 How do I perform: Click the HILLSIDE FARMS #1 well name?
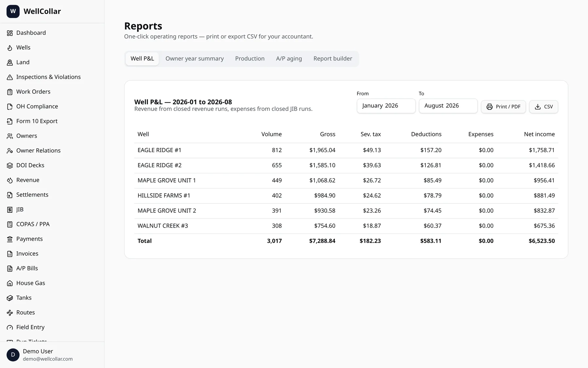[x=164, y=195]
